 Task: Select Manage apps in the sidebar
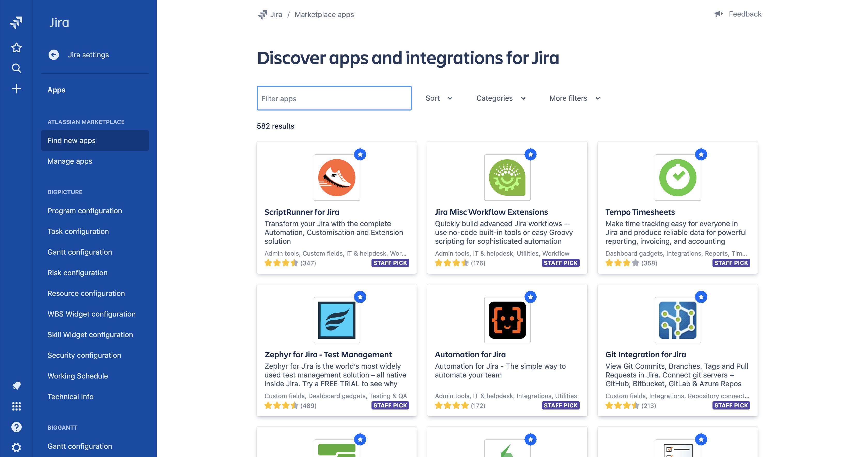pyautogui.click(x=70, y=161)
